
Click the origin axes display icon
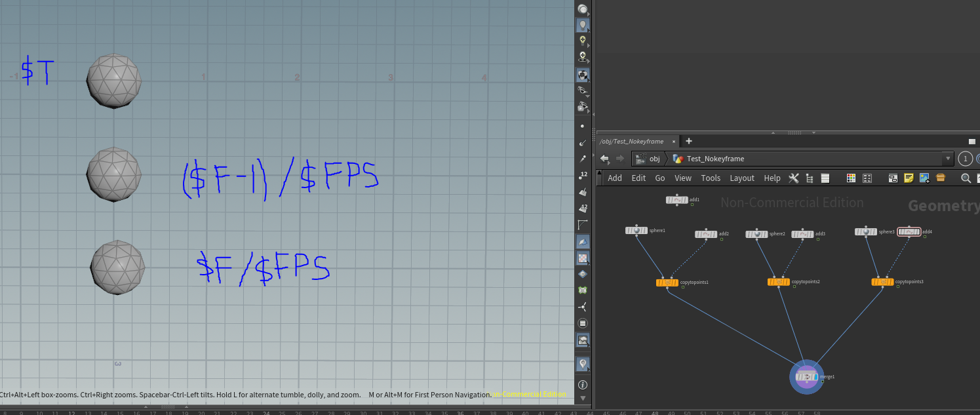point(583,307)
